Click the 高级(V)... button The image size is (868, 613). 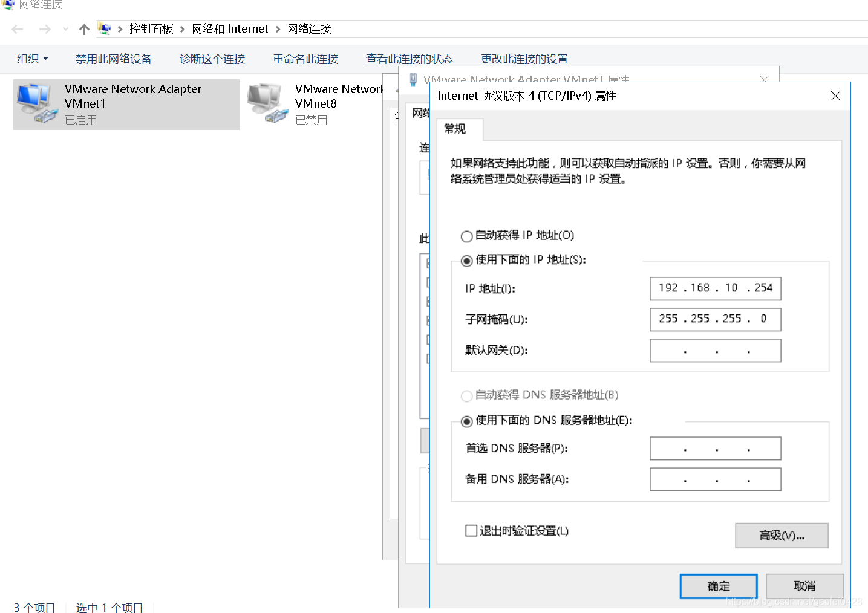782,536
